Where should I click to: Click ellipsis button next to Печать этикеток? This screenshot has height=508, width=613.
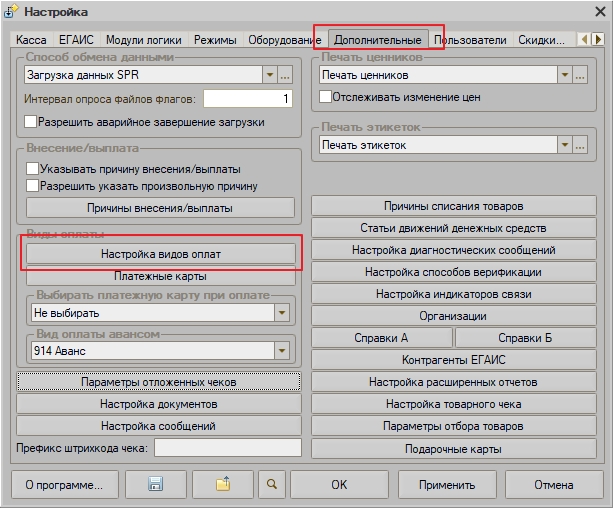coord(580,146)
